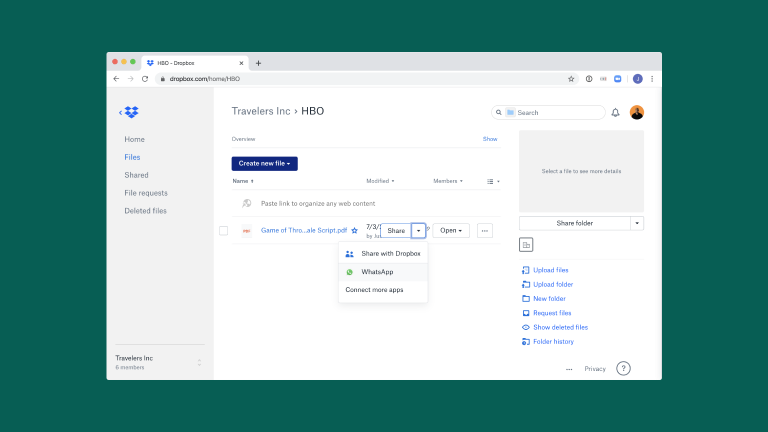Image resolution: width=768 pixels, height=432 pixels.
Task: Open the notifications bell
Action: tap(615, 113)
